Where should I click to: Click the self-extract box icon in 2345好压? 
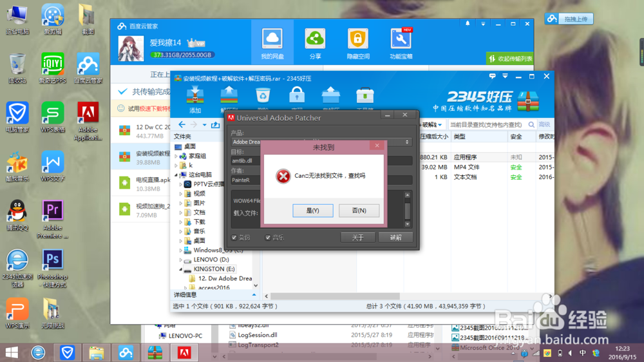(x=330, y=95)
